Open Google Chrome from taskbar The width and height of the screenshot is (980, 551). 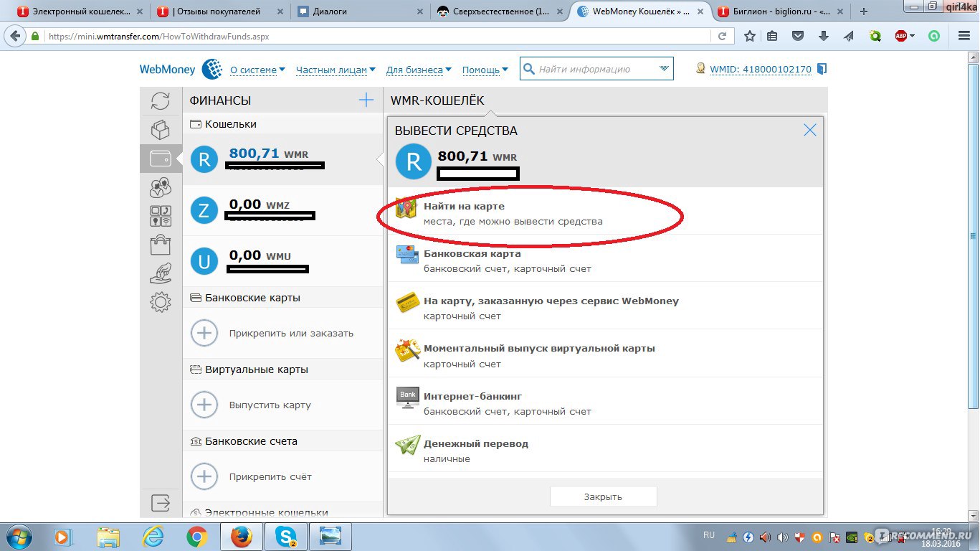197,537
